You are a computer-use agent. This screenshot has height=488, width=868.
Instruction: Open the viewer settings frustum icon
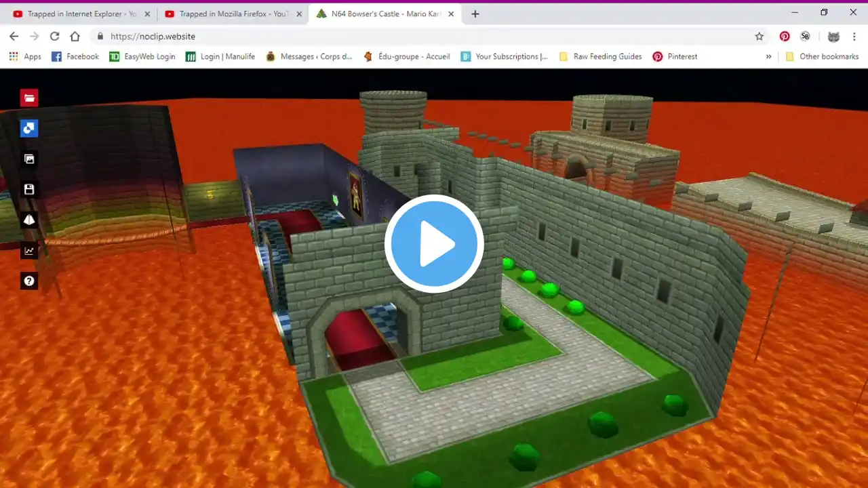pyautogui.click(x=29, y=220)
